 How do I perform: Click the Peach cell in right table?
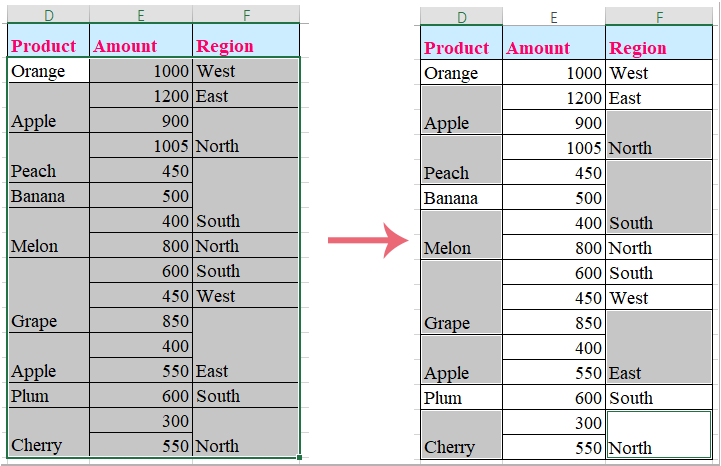coord(461,161)
